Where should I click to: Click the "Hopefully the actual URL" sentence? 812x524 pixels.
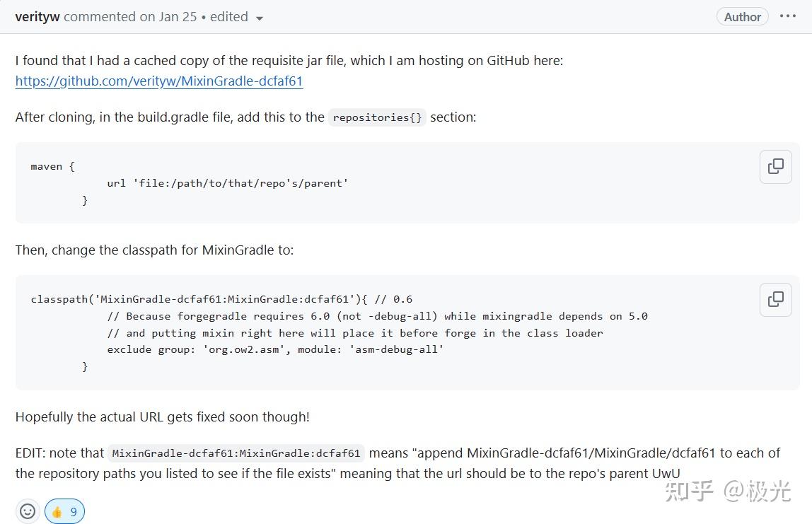pyautogui.click(x=162, y=417)
